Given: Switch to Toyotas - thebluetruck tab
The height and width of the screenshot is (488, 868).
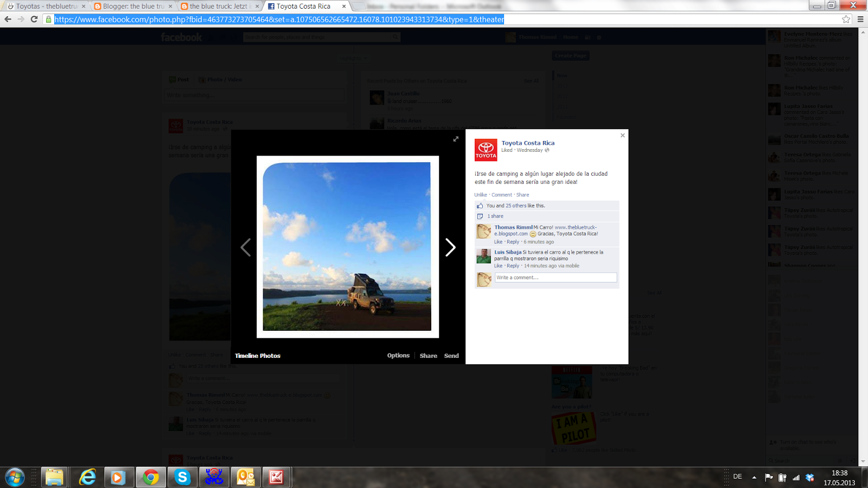Looking at the screenshot, I should tap(46, 6).
